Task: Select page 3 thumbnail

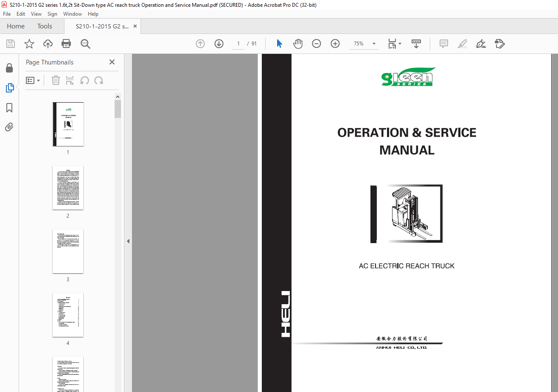Action: tap(68, 252)
